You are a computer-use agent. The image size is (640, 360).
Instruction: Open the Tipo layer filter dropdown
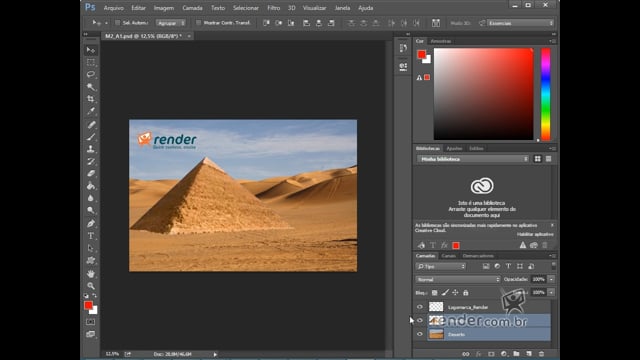[440, 266]
